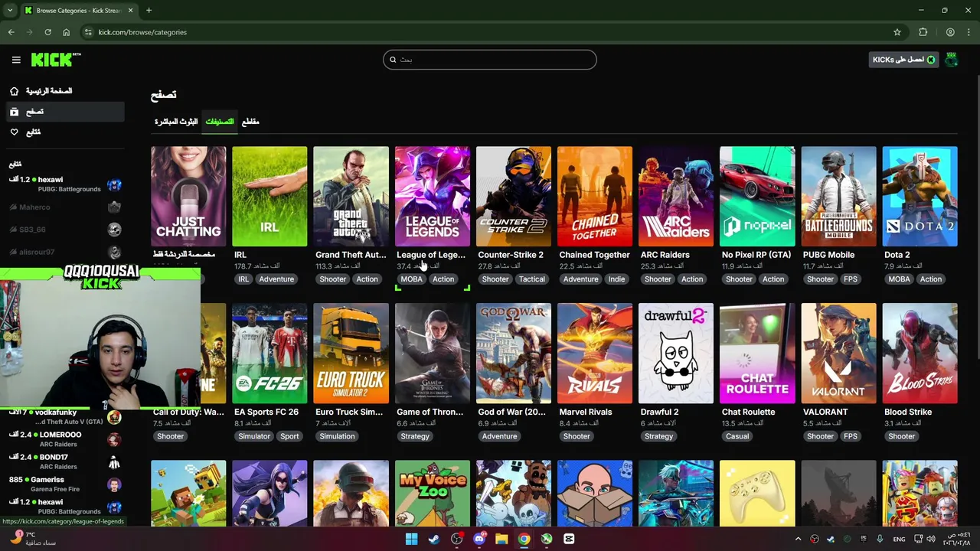Viewport: 980px width, 551px height.
Task: Click the MOBA tag under League of Legends
Action: [x=411, y=279]
